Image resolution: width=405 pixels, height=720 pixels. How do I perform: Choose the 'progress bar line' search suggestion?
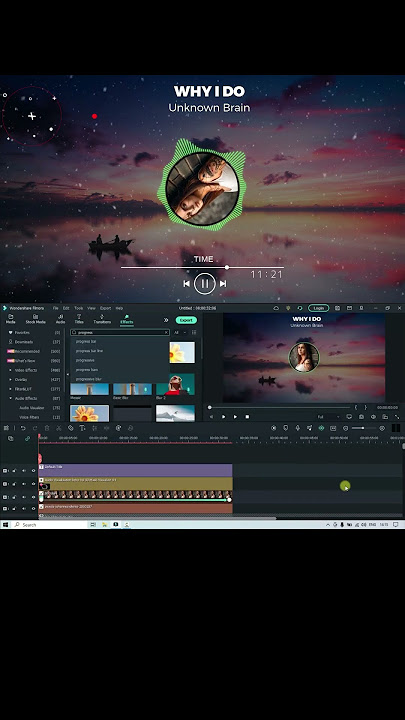click(89, 351)
